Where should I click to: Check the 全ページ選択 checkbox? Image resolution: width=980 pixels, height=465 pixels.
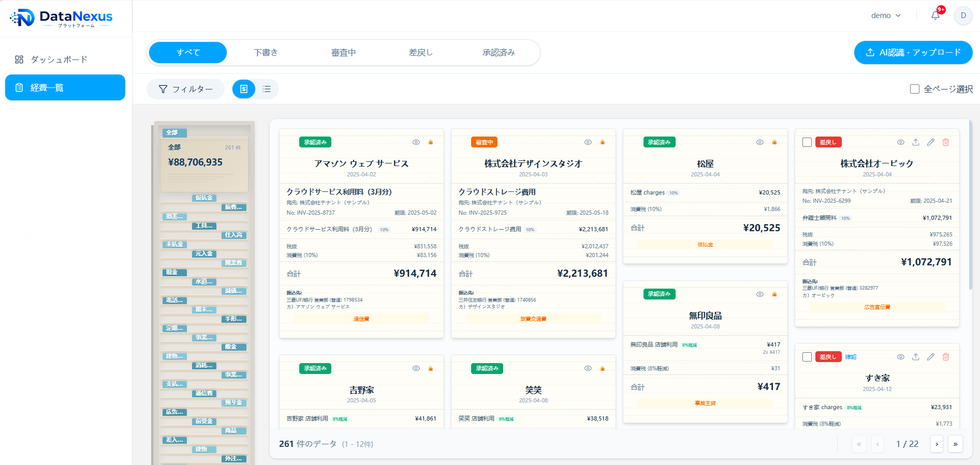(x=915, y=89)
